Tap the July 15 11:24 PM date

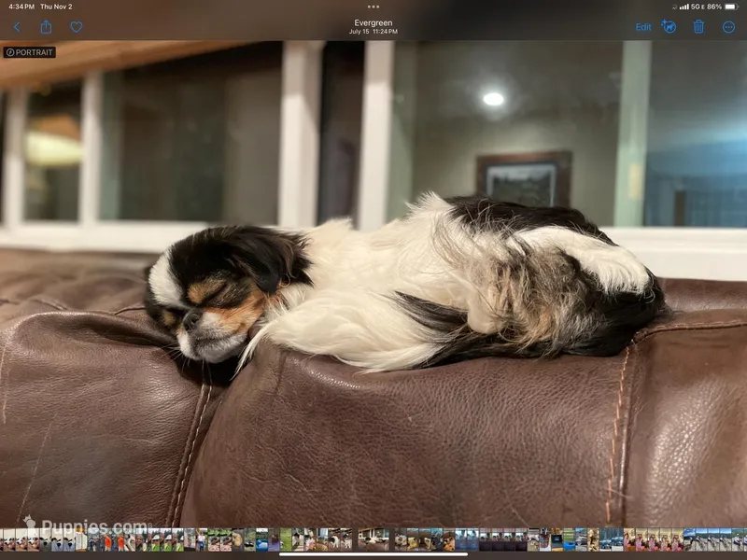point(373,32)
